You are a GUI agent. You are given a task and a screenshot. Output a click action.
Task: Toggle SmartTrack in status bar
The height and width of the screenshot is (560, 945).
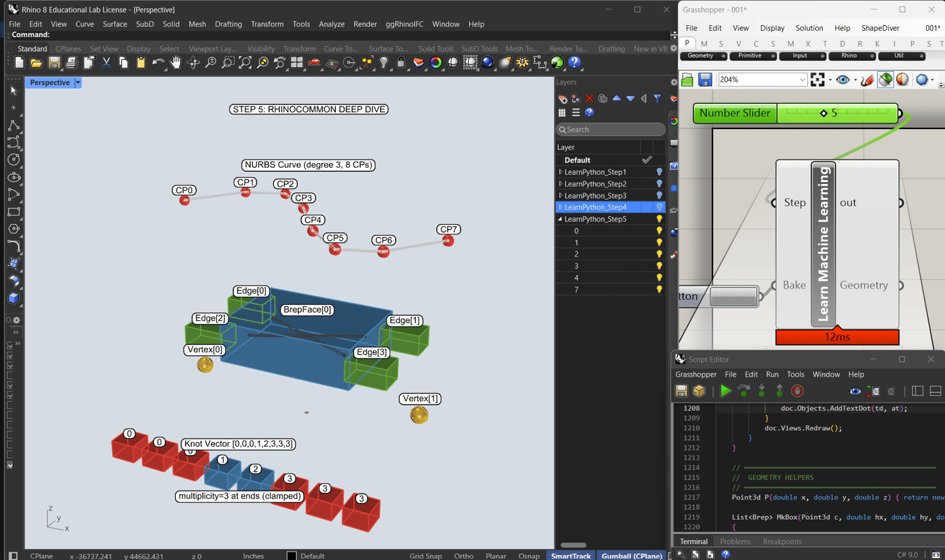coord(571,556)
